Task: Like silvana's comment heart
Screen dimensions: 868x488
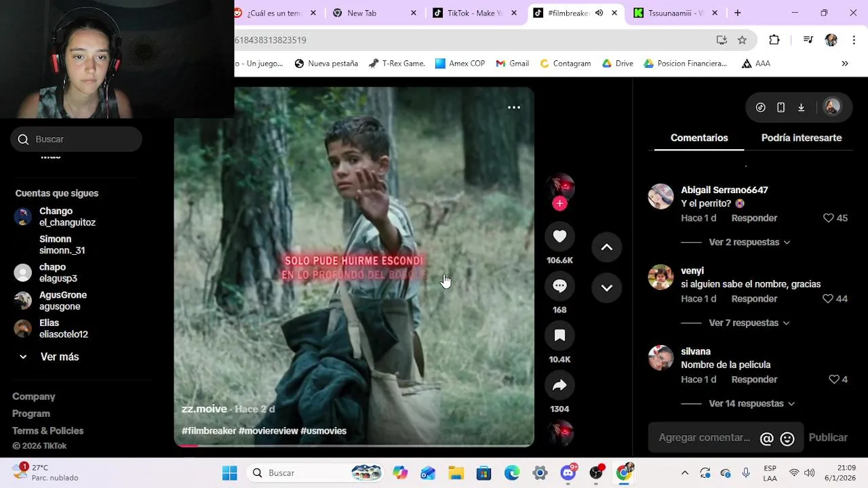Action: click(834, 380)
